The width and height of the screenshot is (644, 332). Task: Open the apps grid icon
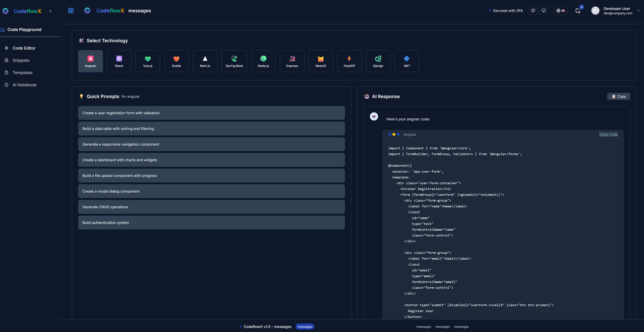[x=71, y=11]
